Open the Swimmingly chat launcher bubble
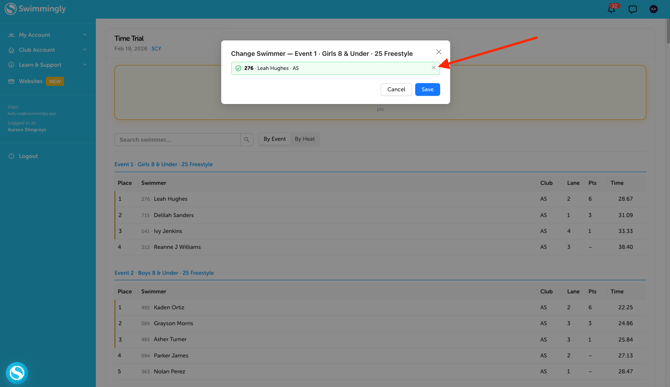The width and height of the screenshot is (670, 387). tap(17, 373)
